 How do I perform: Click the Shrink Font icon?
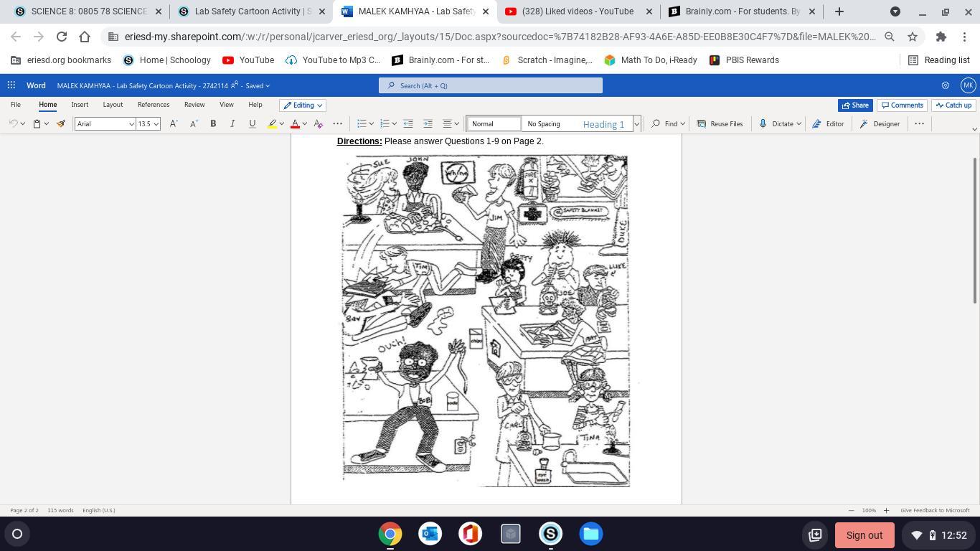(x=194, y=124)
